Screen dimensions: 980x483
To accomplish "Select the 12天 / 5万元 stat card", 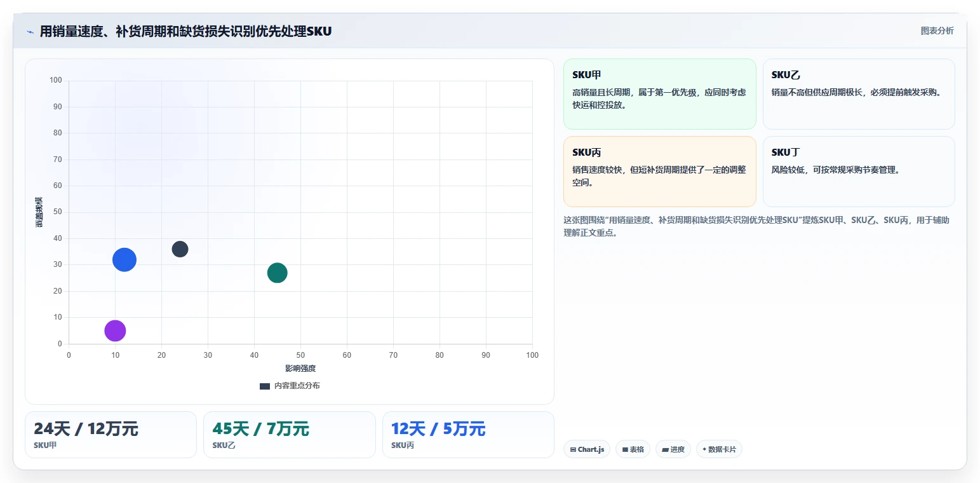I will [468, 435].
